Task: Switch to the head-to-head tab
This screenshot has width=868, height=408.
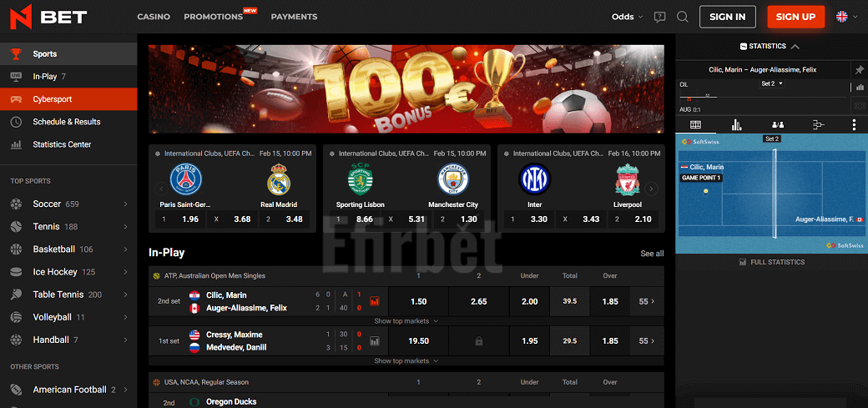Action: tap(778, 125)
